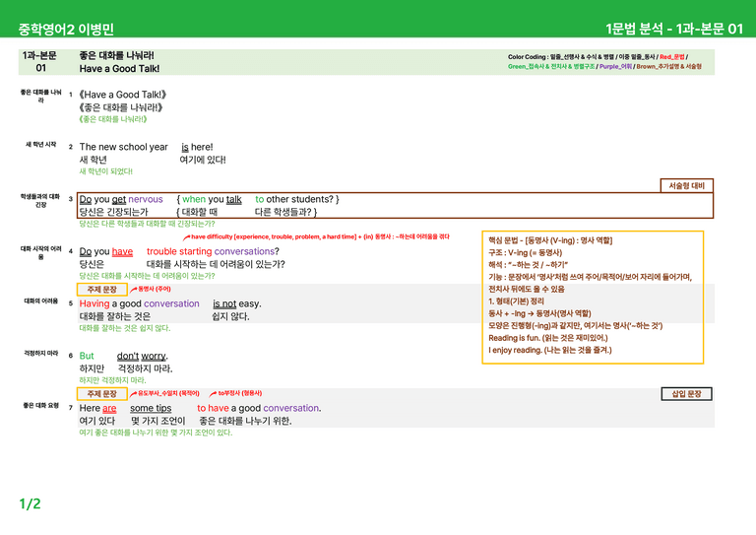This screenshot has width=756, height=535.
Task: Select the green clause 'when you talk'
Action: (212, 199)
